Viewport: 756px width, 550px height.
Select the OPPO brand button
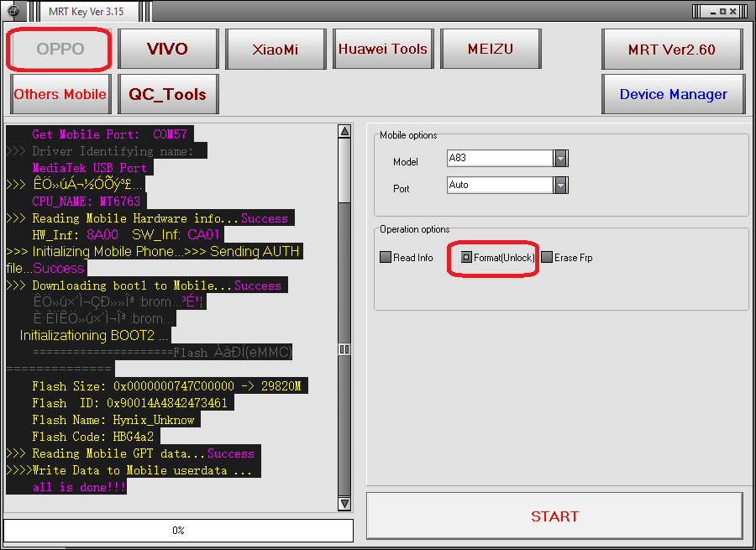(60, 49)
